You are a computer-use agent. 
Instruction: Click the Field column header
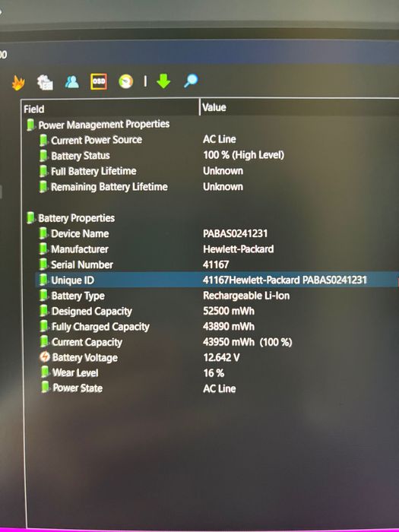pos(111,108)
